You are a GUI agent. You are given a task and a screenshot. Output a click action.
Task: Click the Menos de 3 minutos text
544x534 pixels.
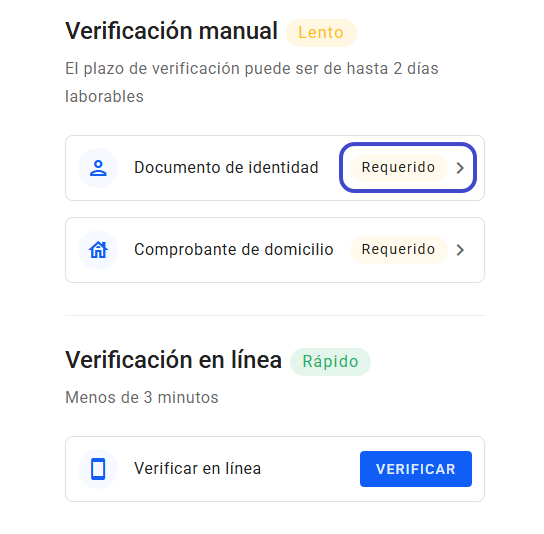click(142, 398)
